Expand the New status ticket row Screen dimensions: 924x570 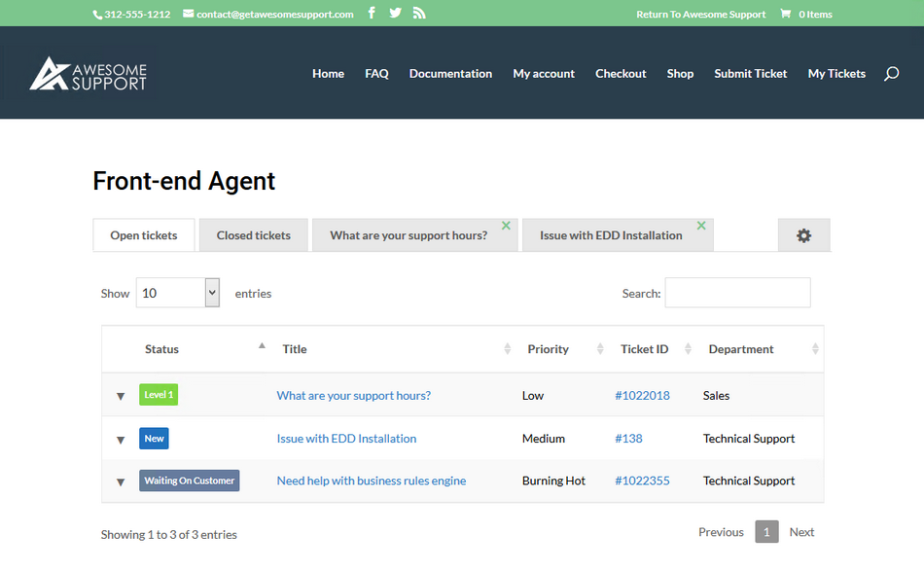(121, 440)
